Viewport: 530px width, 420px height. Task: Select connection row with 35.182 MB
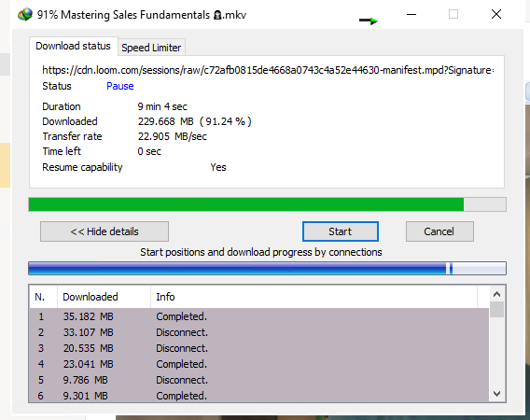click(x=259, y=316)
